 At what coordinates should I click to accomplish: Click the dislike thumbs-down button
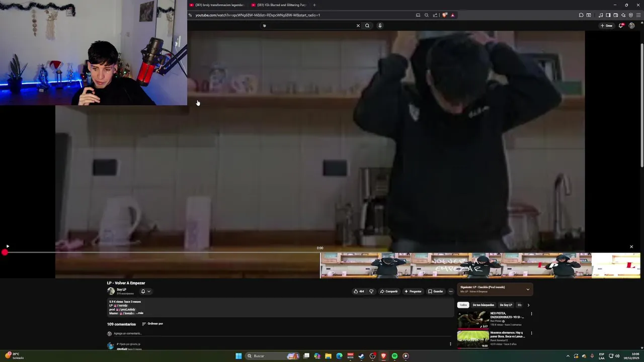tap(371, 291)
